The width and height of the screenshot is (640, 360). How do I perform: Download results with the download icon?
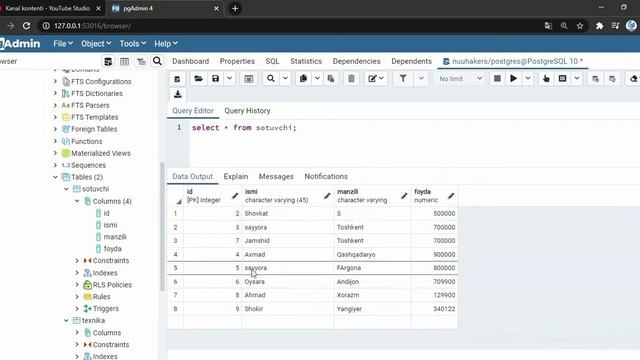[x=178, y=94]
